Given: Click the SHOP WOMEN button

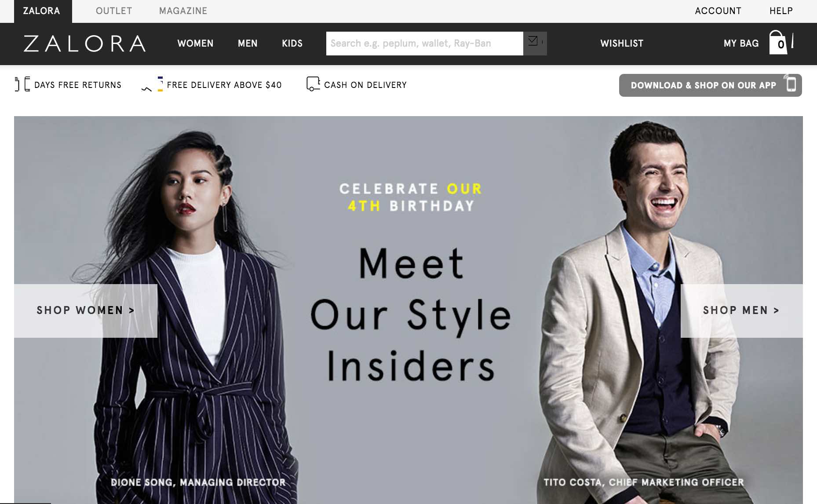Looking at the screenshot, I should click(86, 310).
